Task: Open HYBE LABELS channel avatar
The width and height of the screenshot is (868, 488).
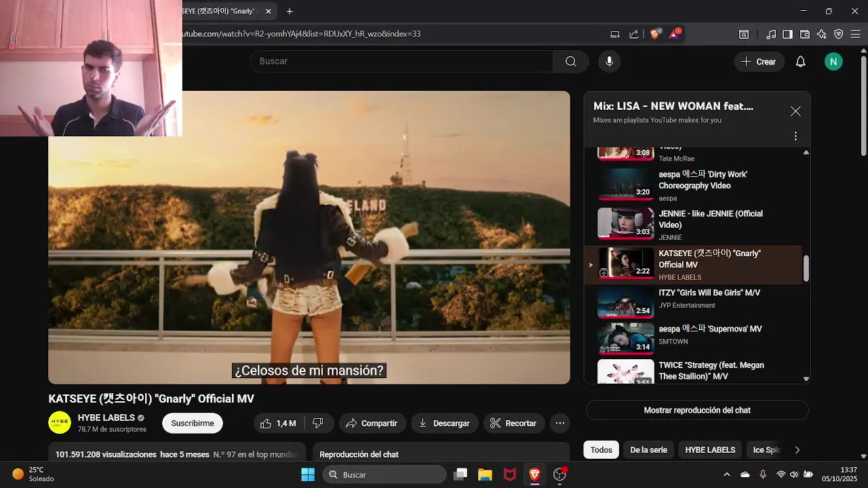Action: (x=60, y=422)
